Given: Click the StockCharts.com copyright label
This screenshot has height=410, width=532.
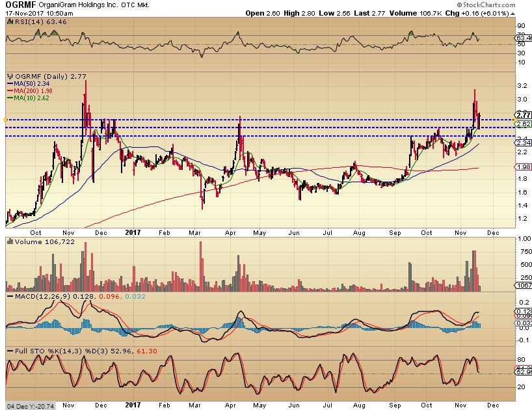Looking at the screenshot, I should tap(486, 5).
